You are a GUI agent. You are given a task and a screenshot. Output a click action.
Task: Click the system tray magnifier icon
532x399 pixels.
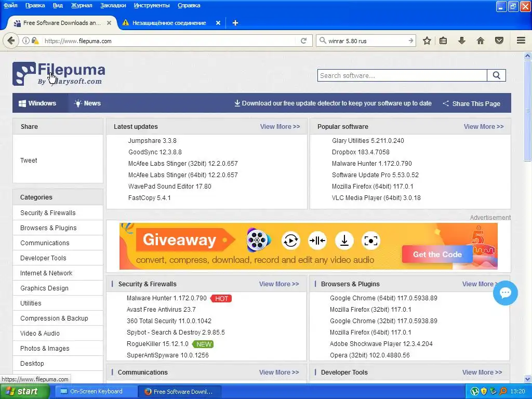click(503, 391)
